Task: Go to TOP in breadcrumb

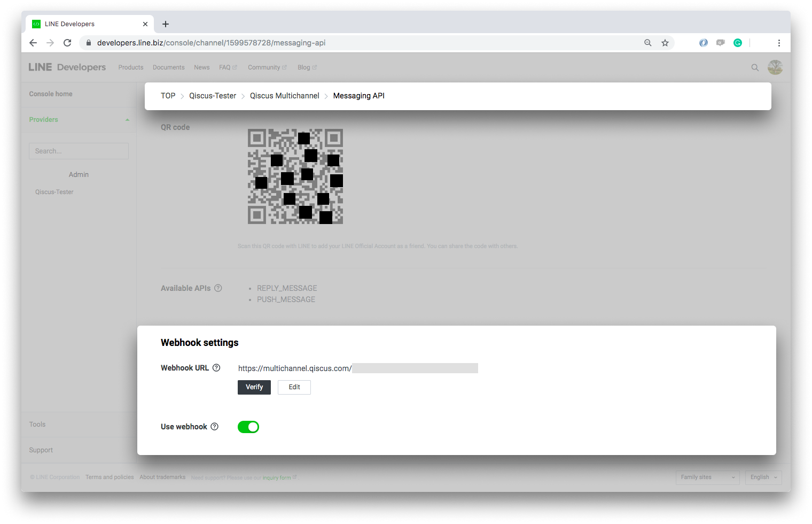Action: pos(168,96)
